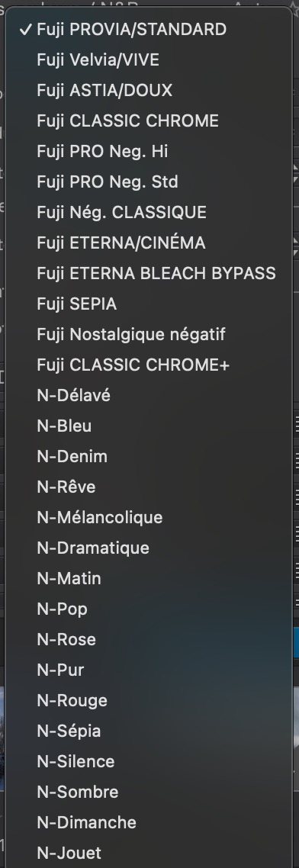Viewport: 299px width, 868px height.
Task: Choose Fuji Velvia/VIVE profile
Action: [149, 59]
